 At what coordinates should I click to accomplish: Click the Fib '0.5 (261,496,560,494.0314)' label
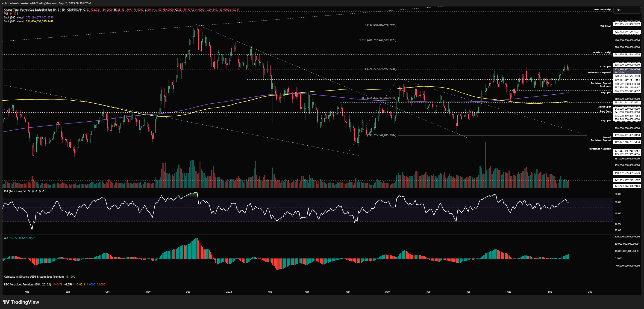click(x=379, y=98)
